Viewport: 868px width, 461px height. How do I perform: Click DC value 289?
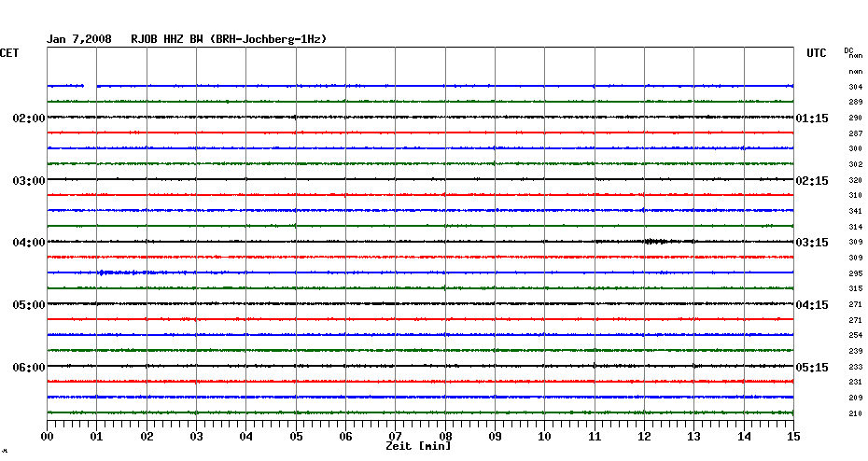tap(855, 103)
